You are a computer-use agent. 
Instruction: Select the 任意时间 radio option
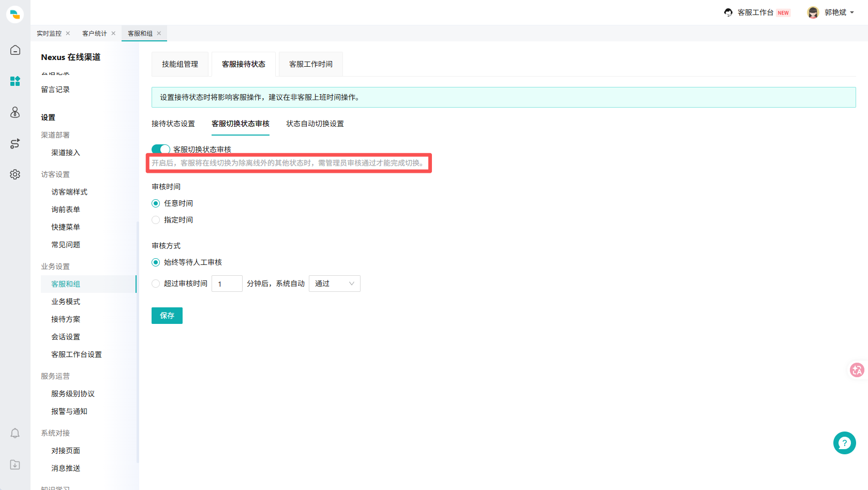[156, 203]
